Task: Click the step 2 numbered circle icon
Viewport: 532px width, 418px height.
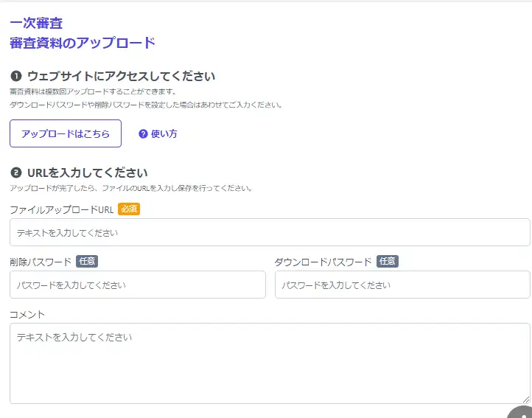Action: pos(15,174)
